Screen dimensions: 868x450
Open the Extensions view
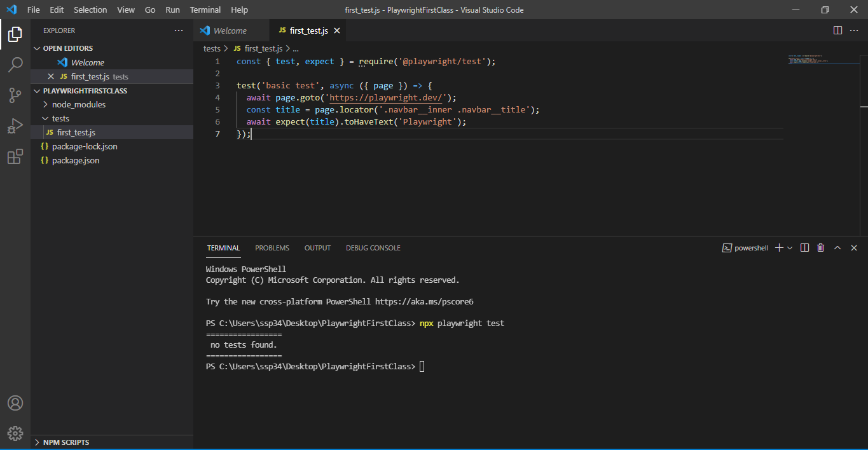click(x=15, y=156)
